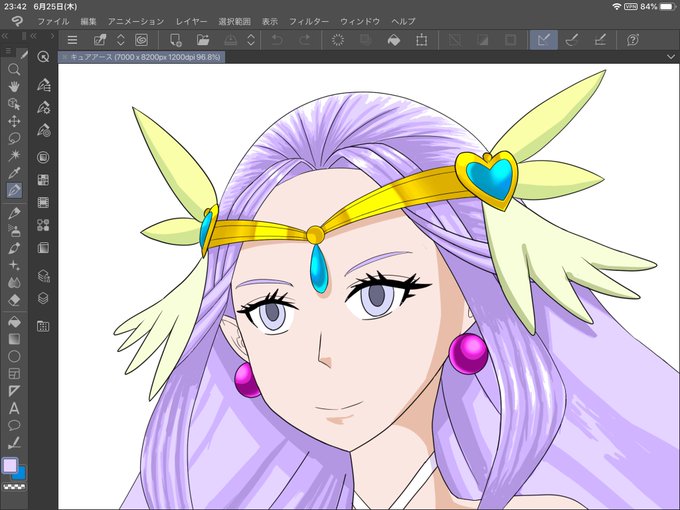Select the Correct line tool

14,443
